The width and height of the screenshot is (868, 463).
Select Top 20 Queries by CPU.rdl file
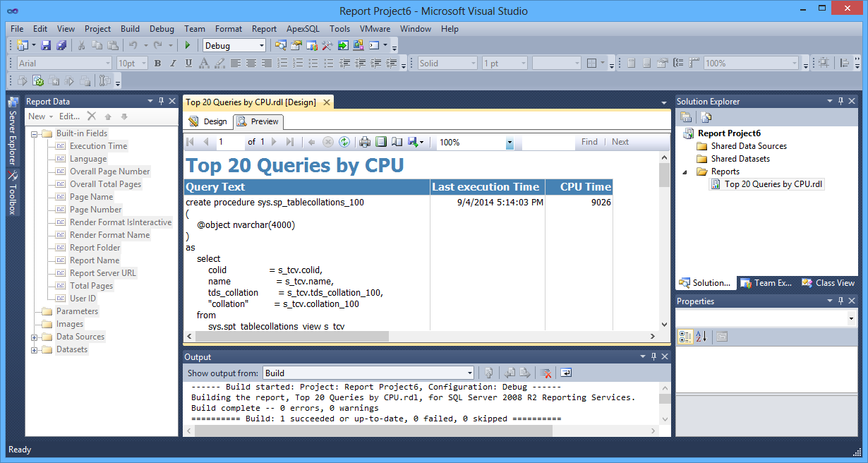click(773, 184)
